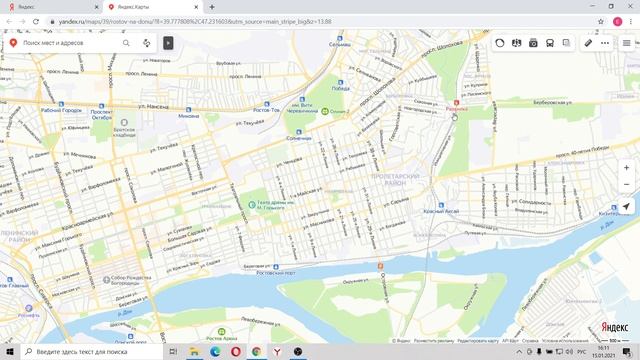Go back using the browser back arrow
Screen dimensions: 640x360
9,22
